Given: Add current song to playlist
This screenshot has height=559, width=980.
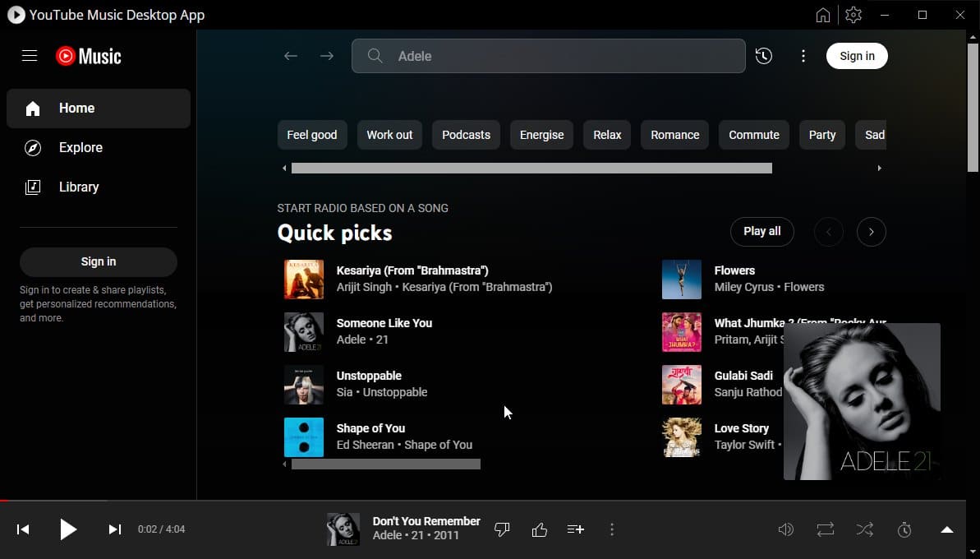Looking at the screenshot, I should point(576,529).
